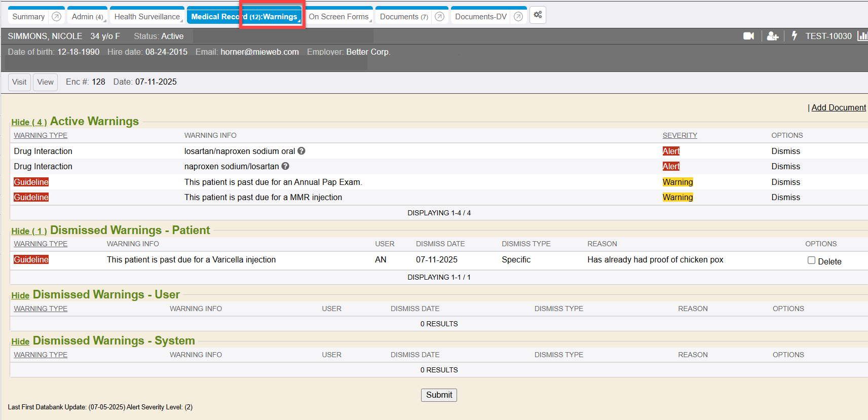Click help icon next to losartan/naproxen sodium oral

[x=301, y=151]
